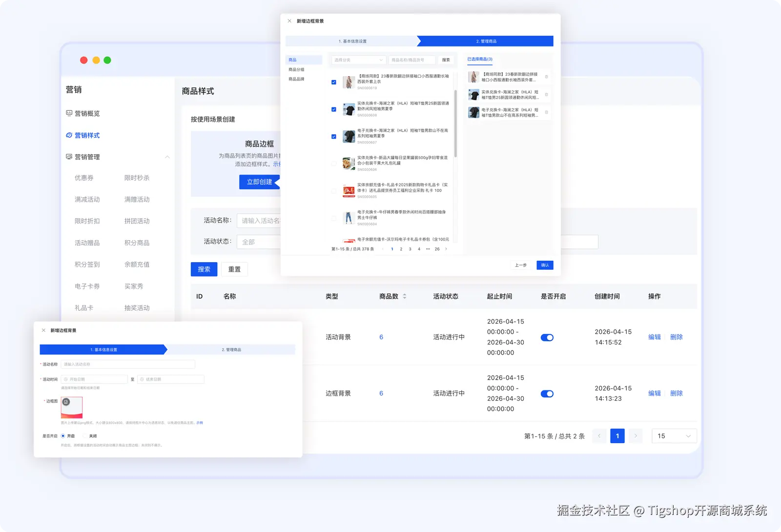Click page 1 in main table pagination
Image resolution: width=781 pixels, height=532 pixels.
[617, 436]
